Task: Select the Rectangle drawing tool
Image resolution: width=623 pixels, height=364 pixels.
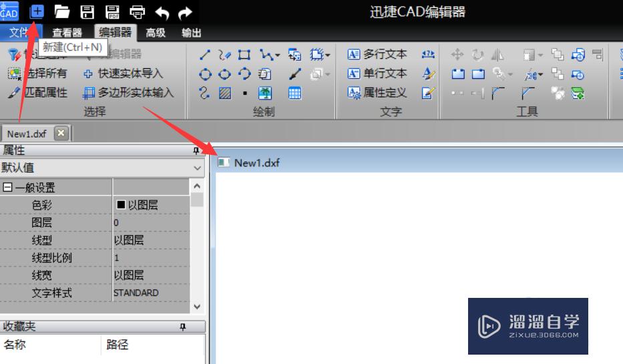Action: click(244, 55)
